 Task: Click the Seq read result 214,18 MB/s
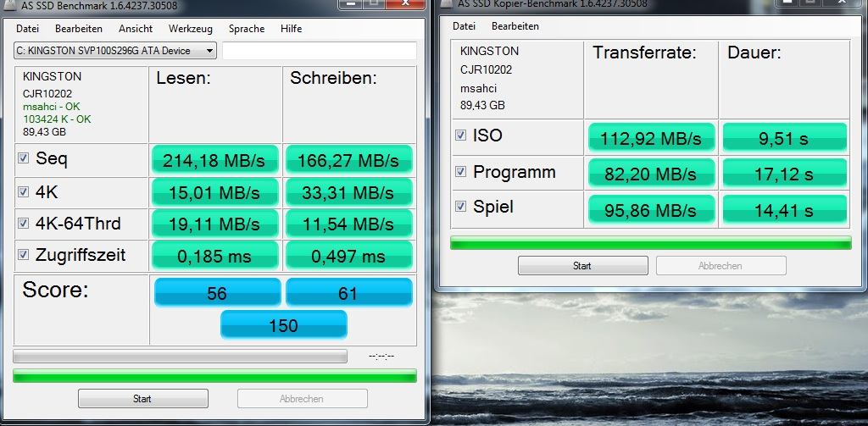coord(214,160)
